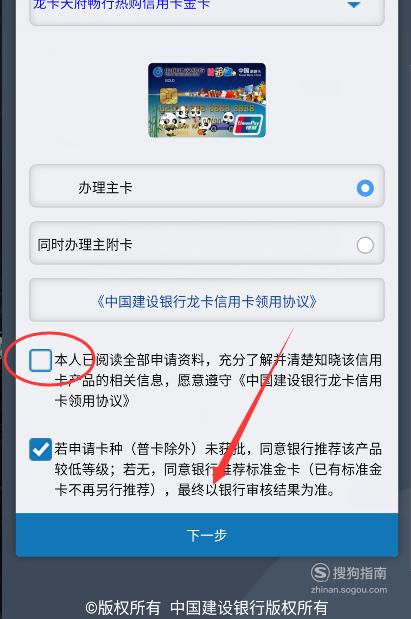Select the 办理主卡 radio button
The height and width of the screenshot is (619, 411).
365,188
